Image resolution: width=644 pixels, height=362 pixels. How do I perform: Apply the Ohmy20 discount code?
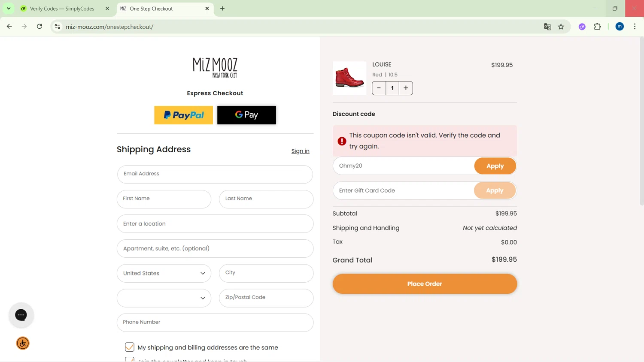click(495, 166)
